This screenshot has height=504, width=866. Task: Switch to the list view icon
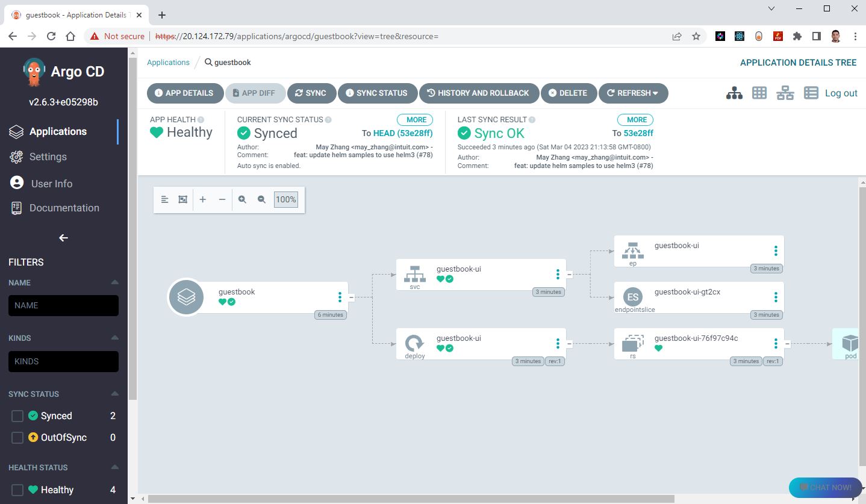point(811,93)
